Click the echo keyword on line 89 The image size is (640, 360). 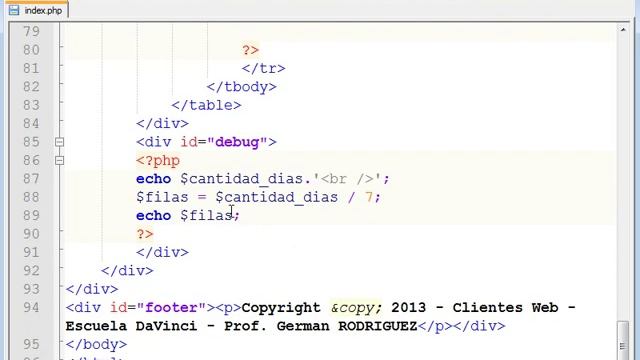tap(153, 216)
